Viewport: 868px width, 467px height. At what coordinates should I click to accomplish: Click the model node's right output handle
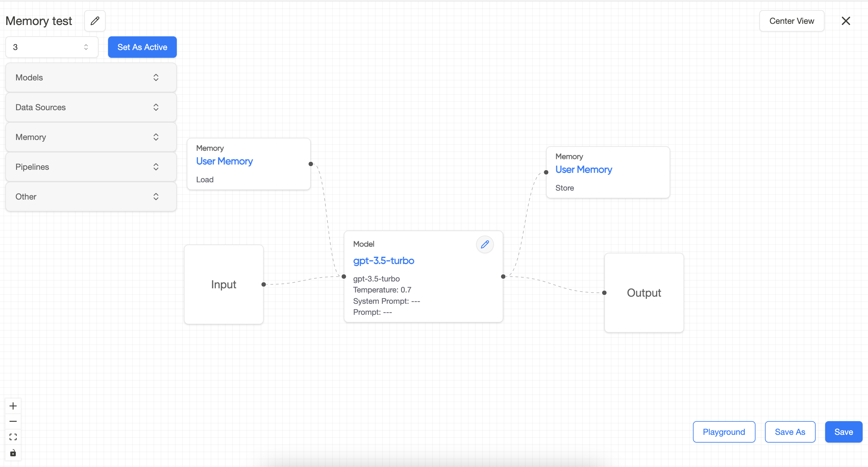point(503,276)
